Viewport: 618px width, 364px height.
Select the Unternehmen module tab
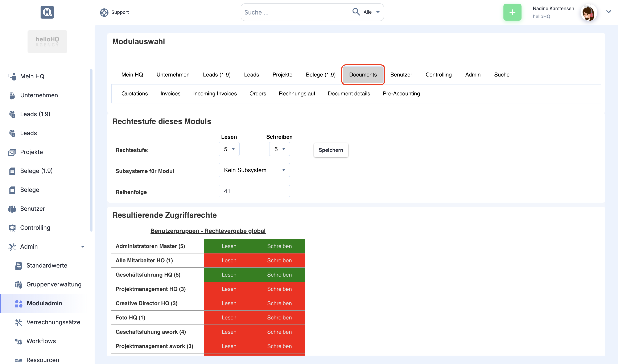173,75
